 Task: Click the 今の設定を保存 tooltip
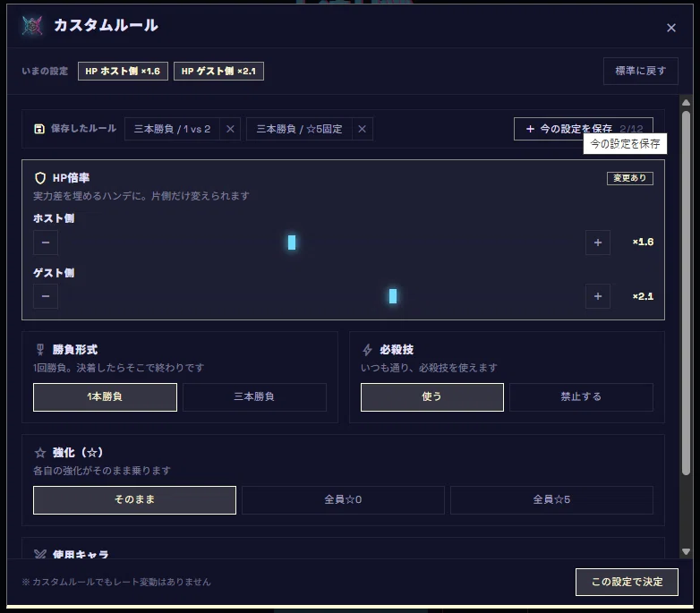coord(625,144)
